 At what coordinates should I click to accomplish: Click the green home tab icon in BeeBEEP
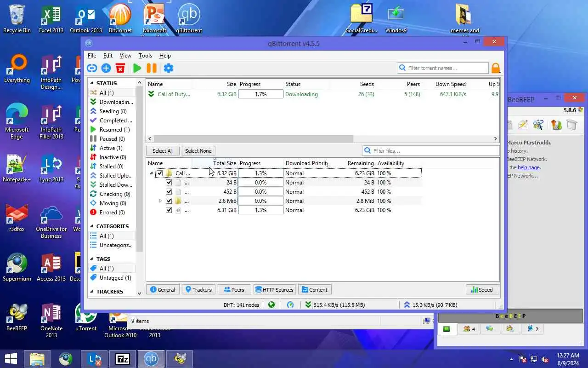coord(447,329)
